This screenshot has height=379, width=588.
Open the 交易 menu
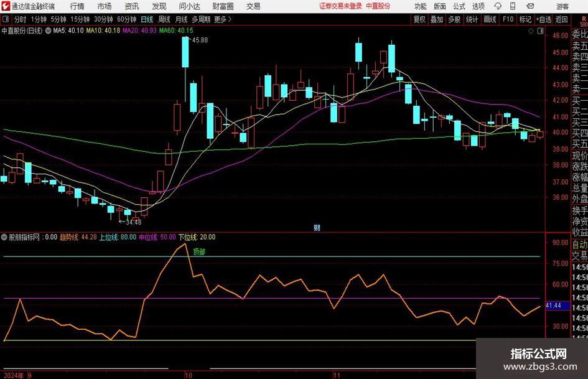(x=253, y=6)
